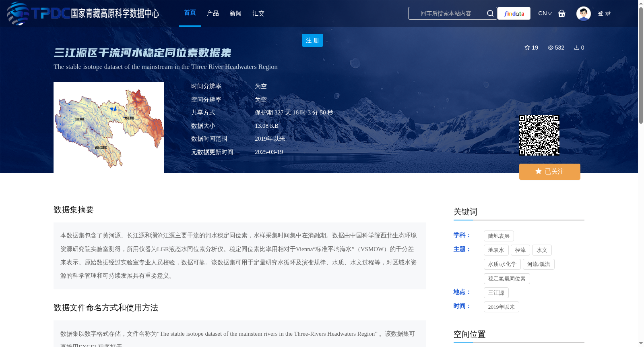Expand the CN language dropdown
644x347 pixels.
[x=545, y=13]
